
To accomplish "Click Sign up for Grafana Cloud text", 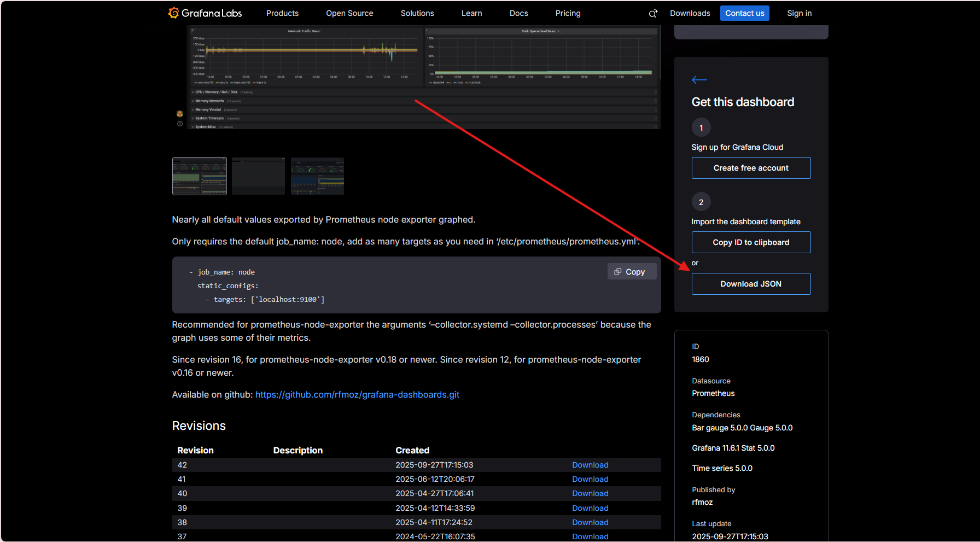I will point(737,147).
